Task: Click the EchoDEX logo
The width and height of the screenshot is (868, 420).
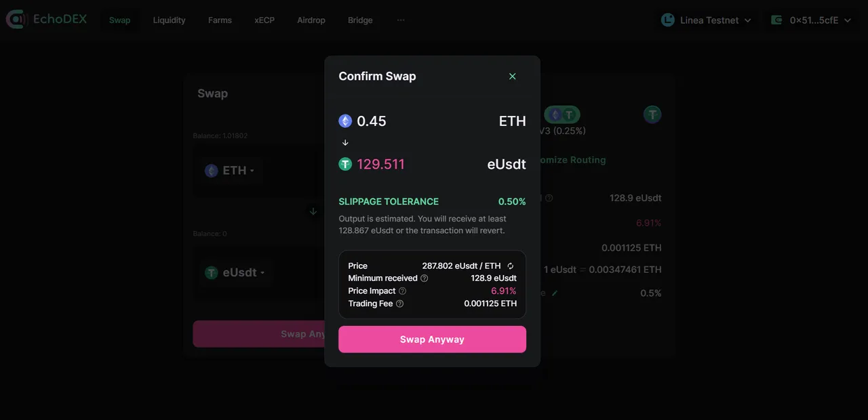Action: coord(46,20)
